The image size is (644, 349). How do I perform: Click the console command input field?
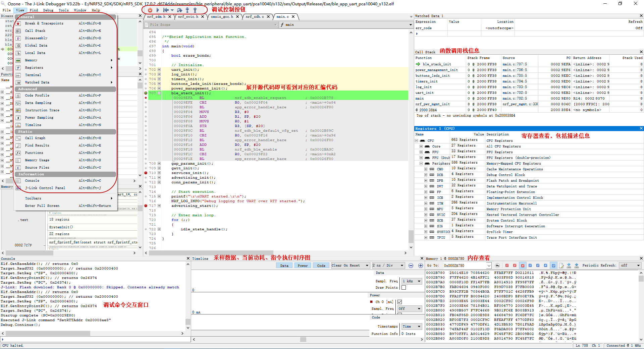(x=96, y=339)
